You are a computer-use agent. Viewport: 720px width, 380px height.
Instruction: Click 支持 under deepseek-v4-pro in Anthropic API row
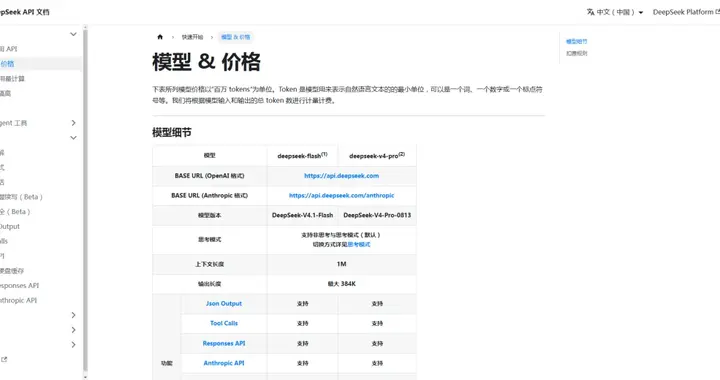click(x=377, y=363)
